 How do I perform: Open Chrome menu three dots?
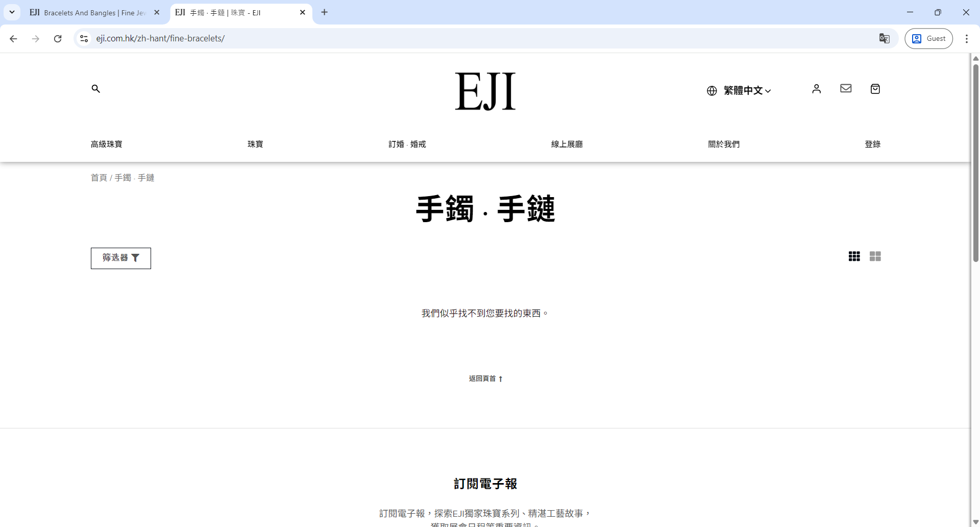[967, 38]
